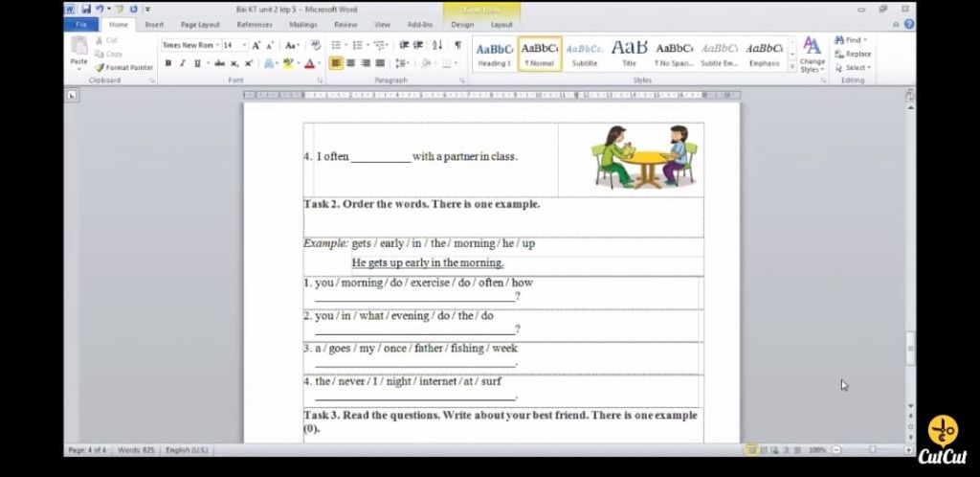The image size is (980, 477).
Task: Open the font size dropdown
Action: tap(244, 46)
